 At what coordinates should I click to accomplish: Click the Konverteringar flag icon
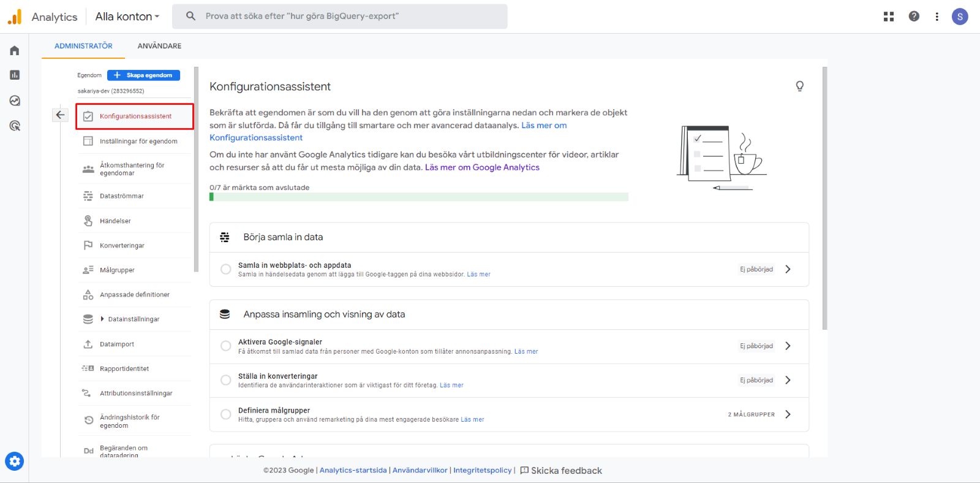coord(88,245)
